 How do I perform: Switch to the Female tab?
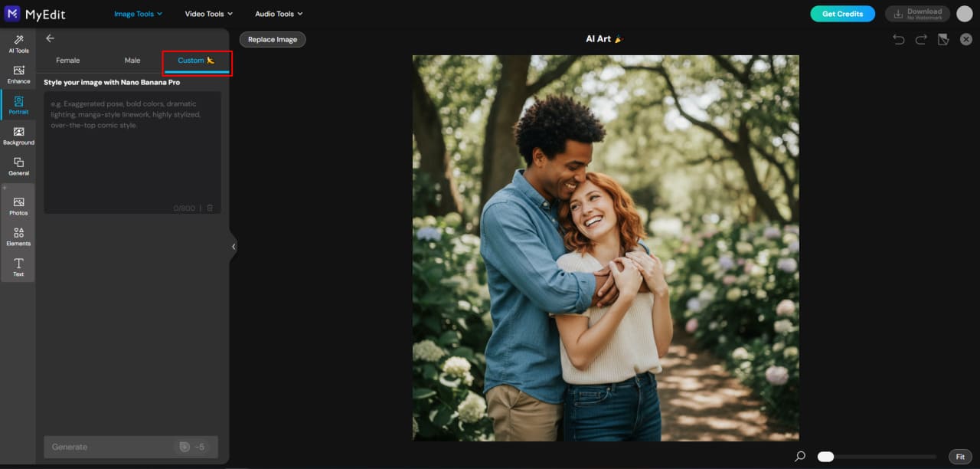coord(68,61)
